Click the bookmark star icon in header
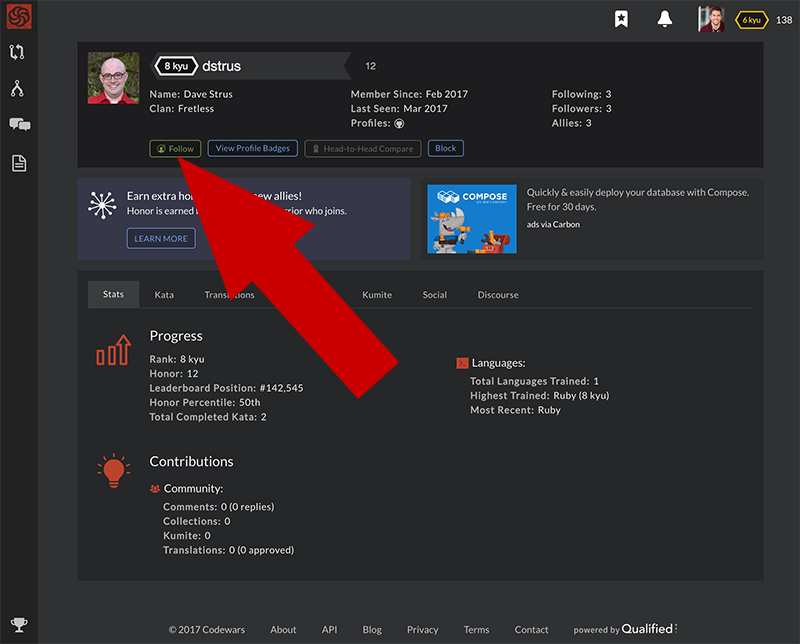 pyautogui.click(x=621, y=20)
